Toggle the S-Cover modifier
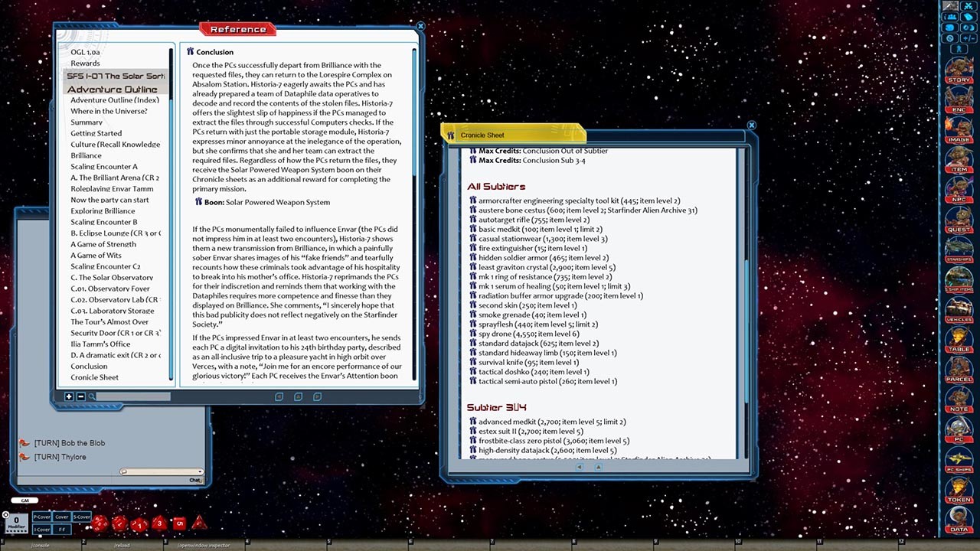Viewport: 980px width, 551px height. tap(81, 517)
